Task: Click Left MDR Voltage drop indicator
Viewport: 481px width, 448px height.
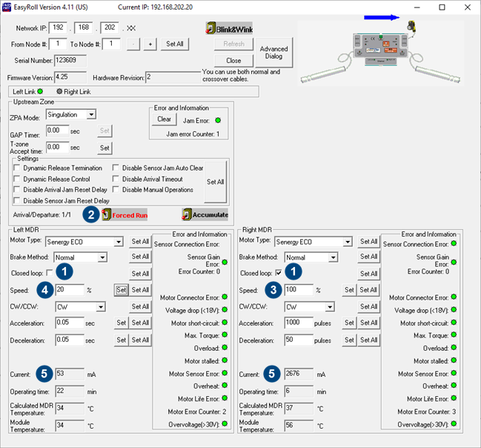Action: click(x=225, y=309)
